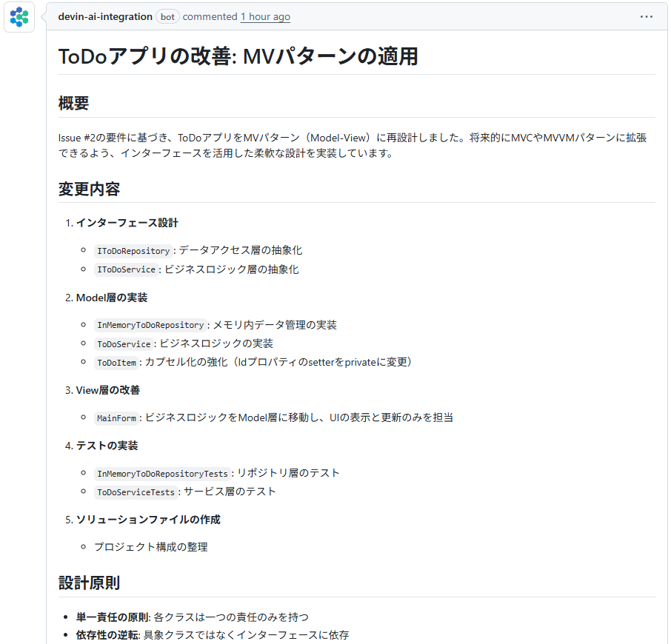Click the word 'commented' in the header

pos(210,17)
